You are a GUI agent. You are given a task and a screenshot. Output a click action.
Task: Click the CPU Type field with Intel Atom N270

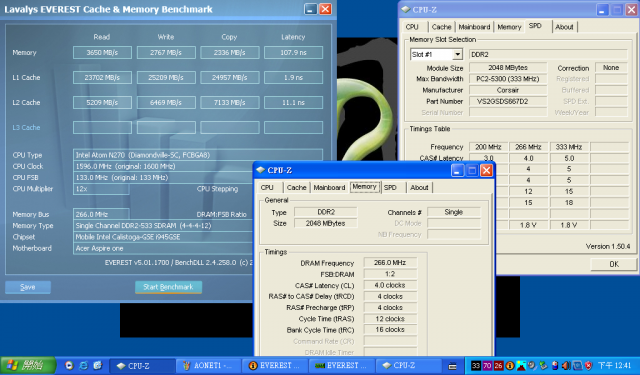(x=198, y=155)
